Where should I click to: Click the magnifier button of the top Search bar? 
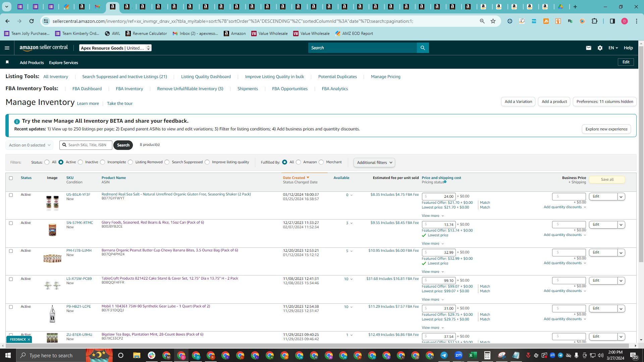(423, 48)
